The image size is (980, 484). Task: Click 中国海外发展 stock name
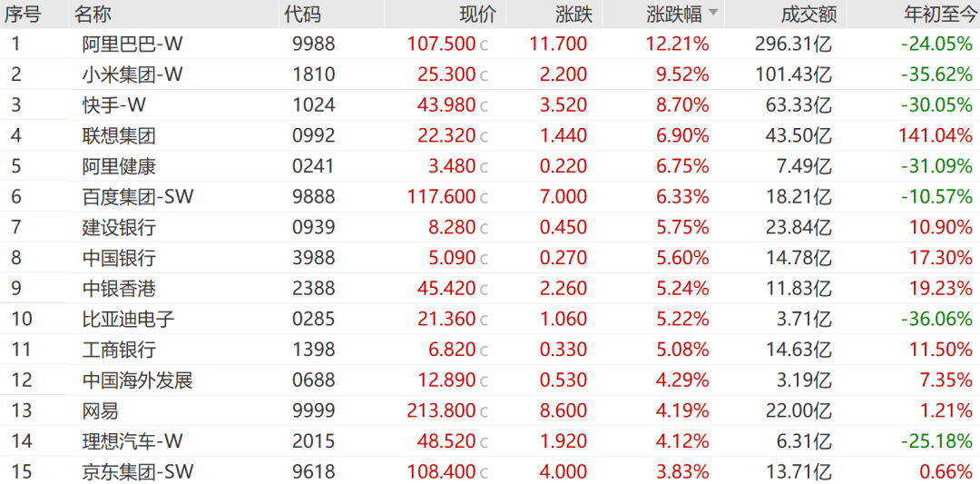pos(138,380)
